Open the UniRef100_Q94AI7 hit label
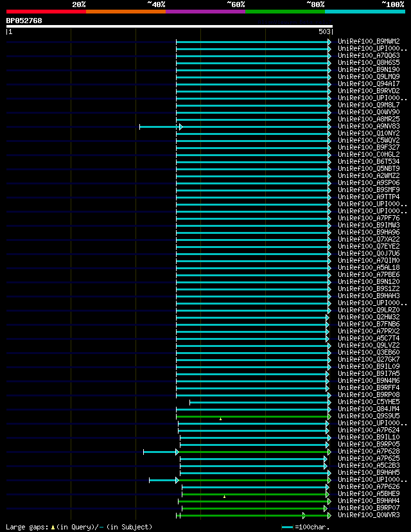Image resolution: width=411 pixels, height=532 pixels. [369, 84]
